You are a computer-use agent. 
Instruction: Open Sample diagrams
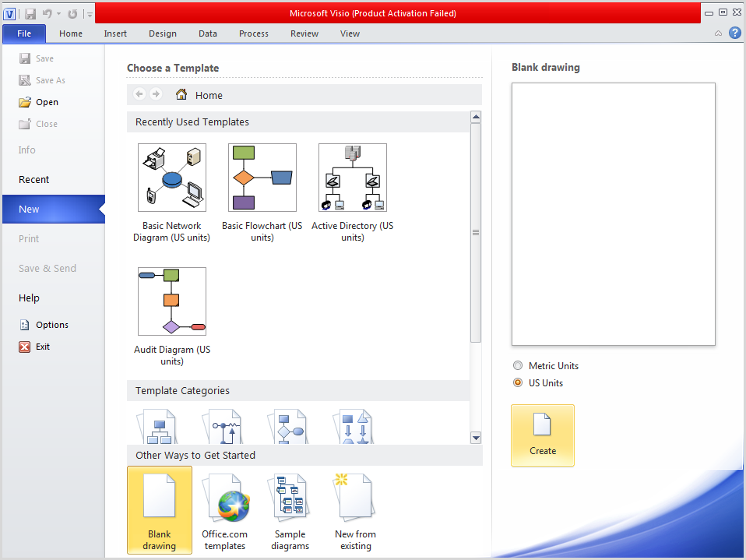click(x=290, y=512)
